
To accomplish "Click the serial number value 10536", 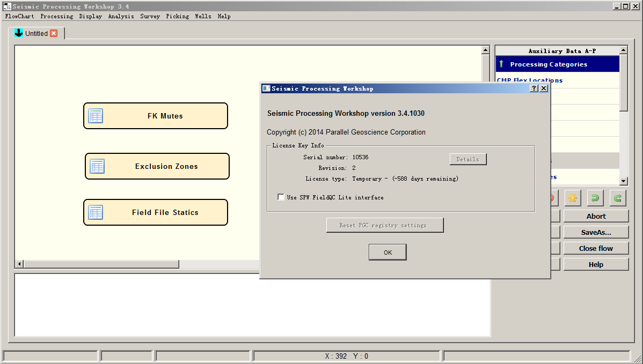I will (360, 157).
